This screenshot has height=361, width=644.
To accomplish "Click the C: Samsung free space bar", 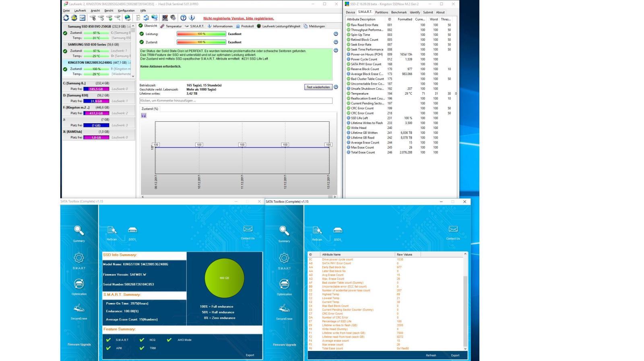I will click(x=96, y=89).
